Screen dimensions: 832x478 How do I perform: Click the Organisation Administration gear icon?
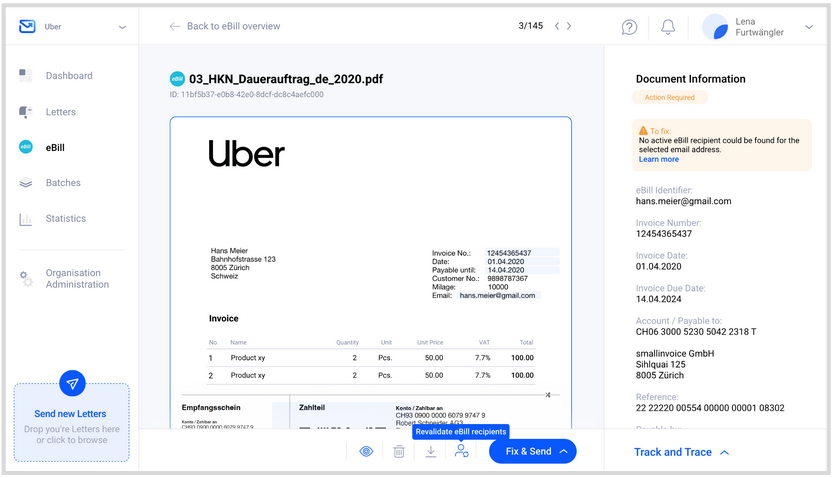point(26,279)
